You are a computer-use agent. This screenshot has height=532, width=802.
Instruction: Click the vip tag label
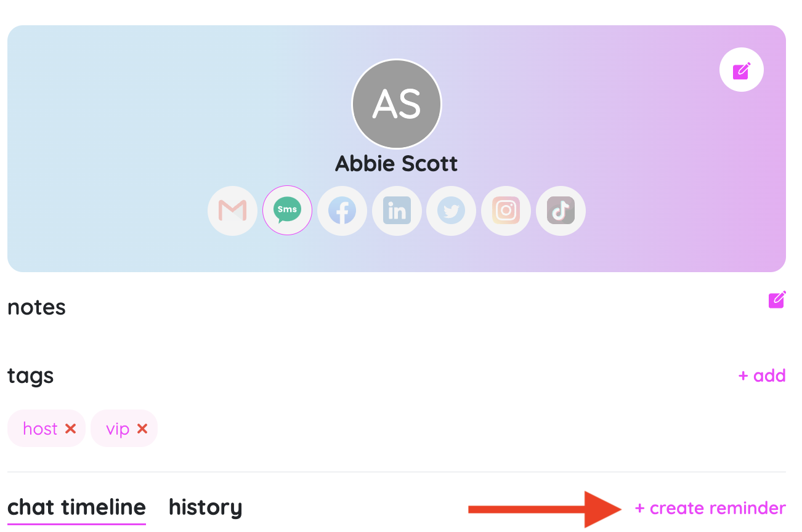(x=118, y=429)
